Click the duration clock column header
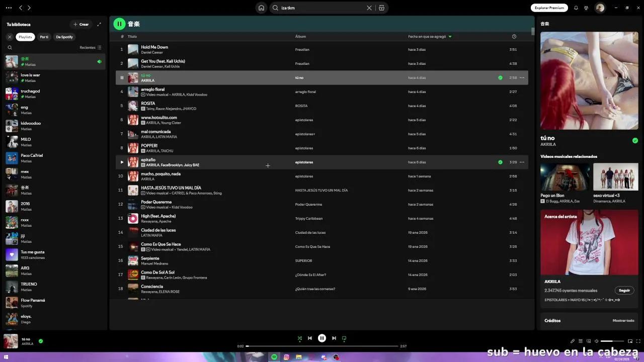This screenshot has height=362, width=644. click(514, 36)
